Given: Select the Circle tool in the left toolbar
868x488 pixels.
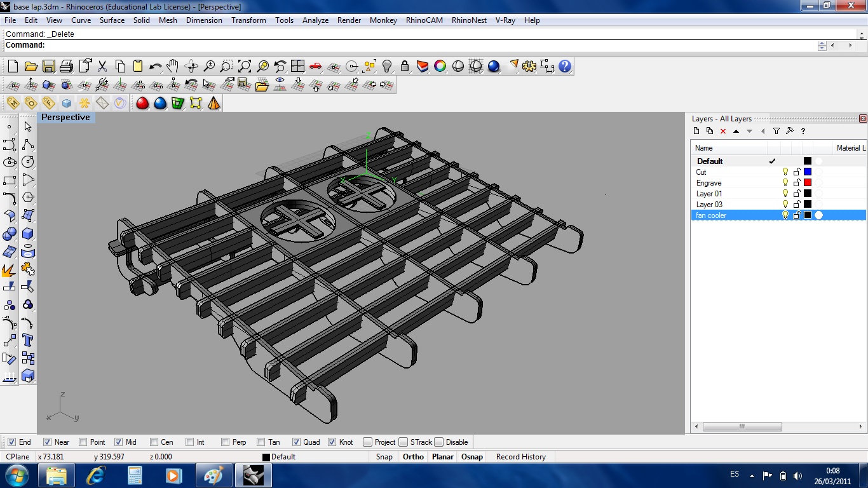Looking at the screenshot, I should [x=27, y=162].
